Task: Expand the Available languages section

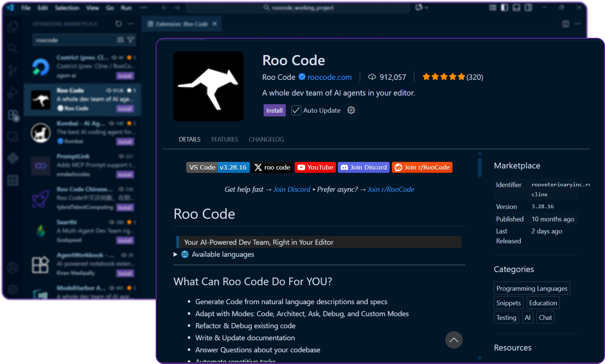Action: (x=175, y=254)
